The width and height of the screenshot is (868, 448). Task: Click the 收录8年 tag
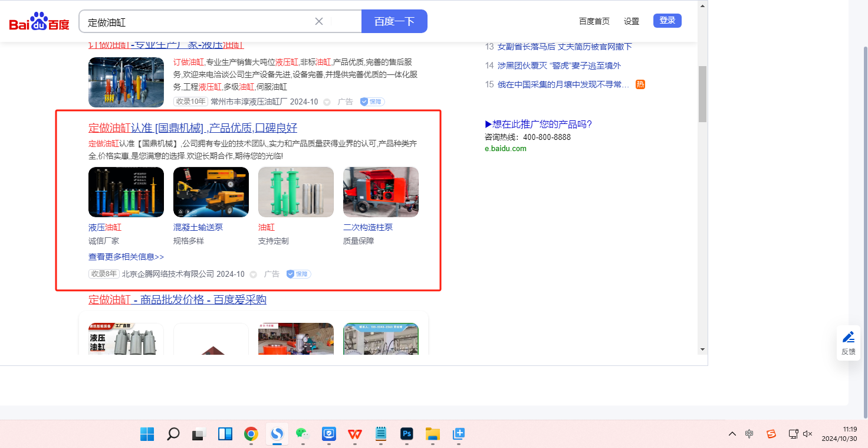(104, 274)
